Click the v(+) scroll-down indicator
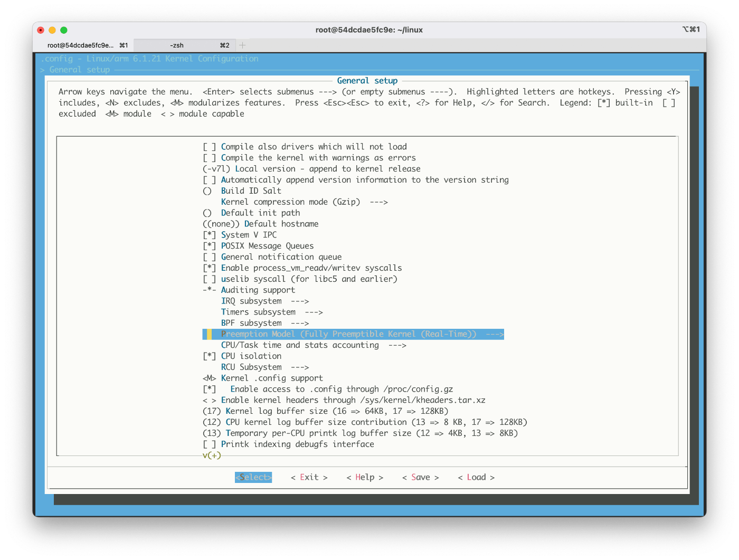This screenshot has height=560, width=739. pos(212,455)
